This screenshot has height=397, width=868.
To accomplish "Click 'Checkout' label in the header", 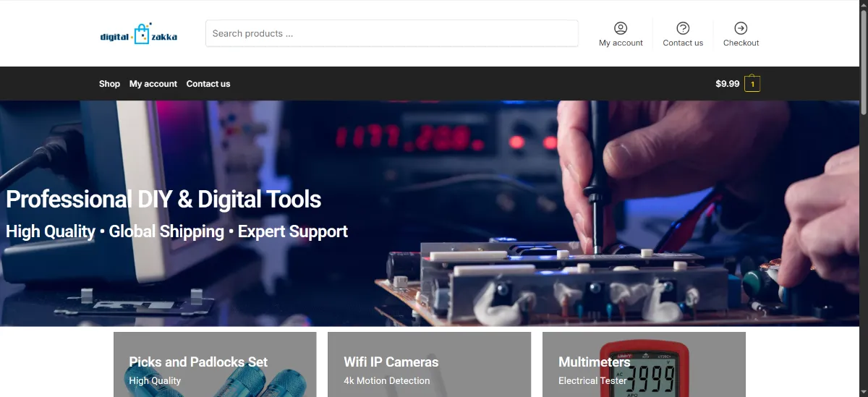I will click(741, 43).
